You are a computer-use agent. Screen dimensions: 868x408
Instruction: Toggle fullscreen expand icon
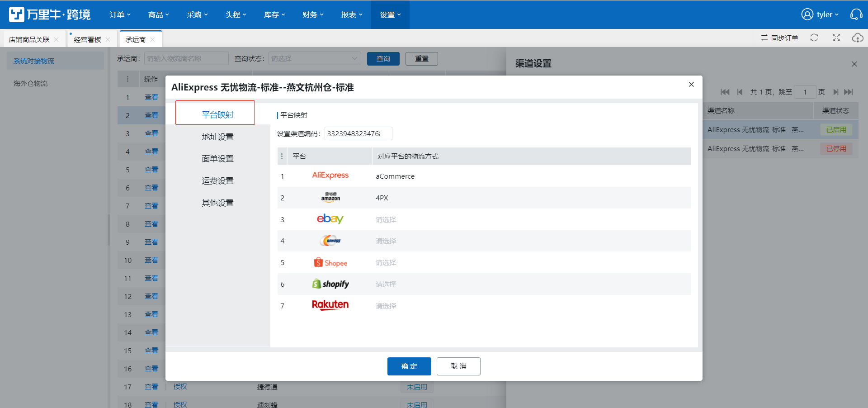point(836,38)
